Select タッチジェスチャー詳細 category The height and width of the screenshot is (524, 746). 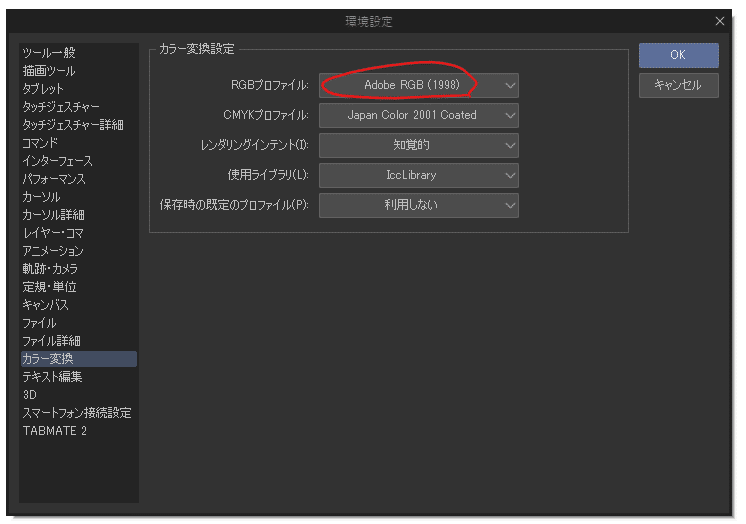click(x=79, y=125)
